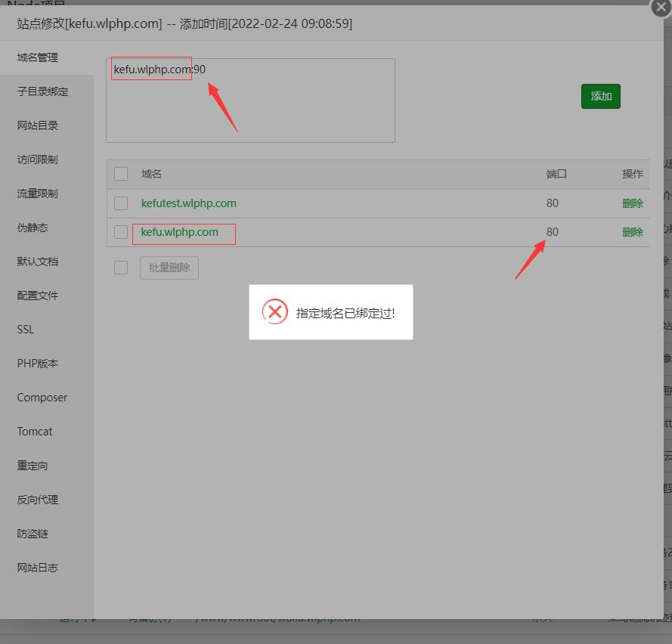The height and width of the screenshot is (644, 672).
Task: Open the 反向代理 tab
Action: click(38, 500)
